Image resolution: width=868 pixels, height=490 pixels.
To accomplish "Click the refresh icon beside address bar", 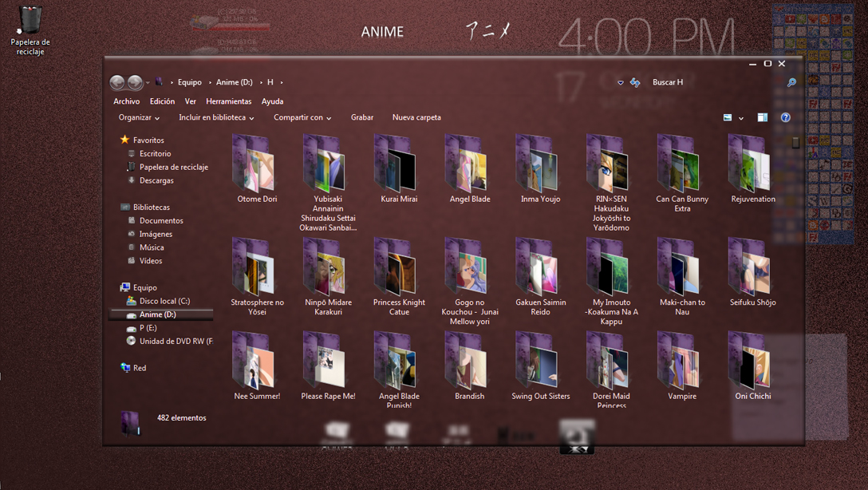I will pos(635,82).
